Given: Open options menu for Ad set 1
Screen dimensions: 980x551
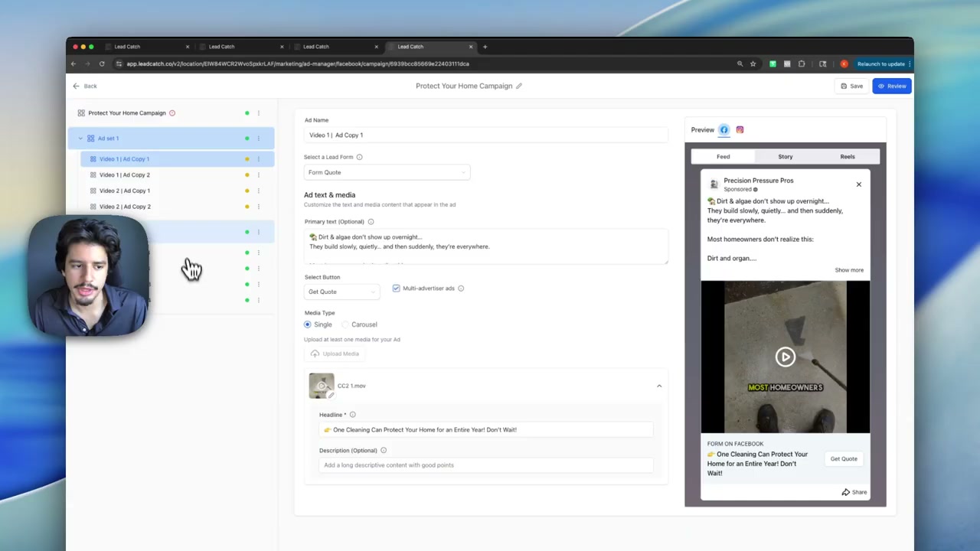Looking at the screenshot, I should (x=259, y=139).
